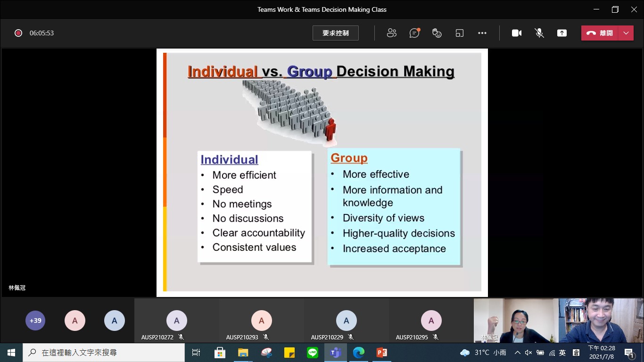
Task: Select the AUSP210293 participant tile
Action: tap(262, 321)
